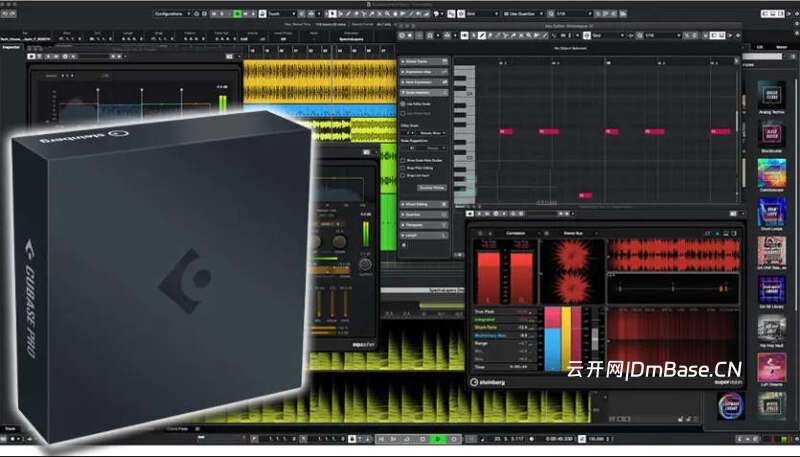Click the Hip Hop Vault library thumbnail
This screenshot has height=457, width=800.
(771, 328)
